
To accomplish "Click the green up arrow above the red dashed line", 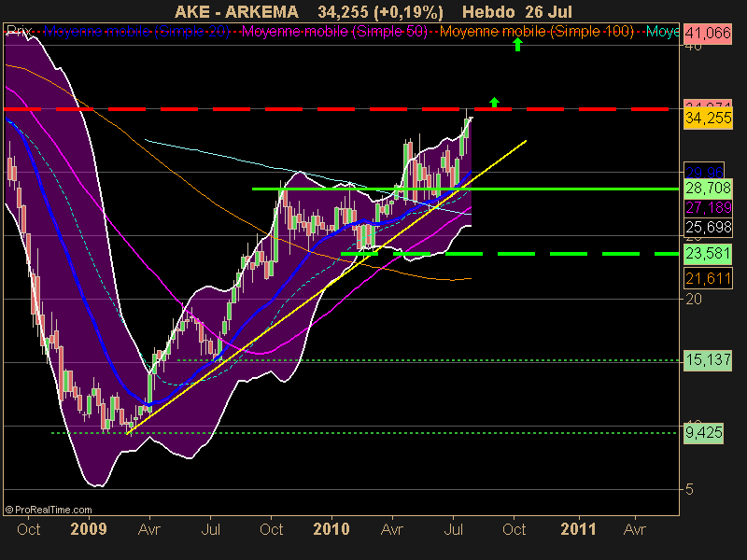I will coord(494,102).
